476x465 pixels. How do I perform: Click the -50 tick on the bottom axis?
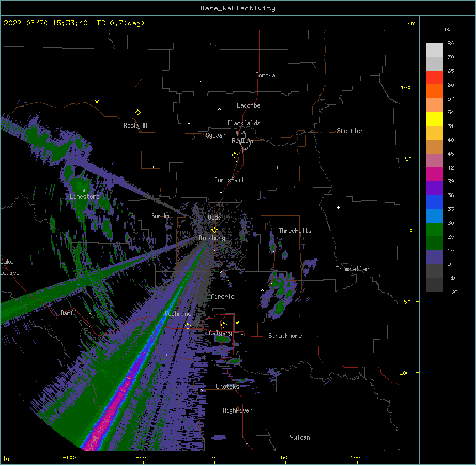141,457
